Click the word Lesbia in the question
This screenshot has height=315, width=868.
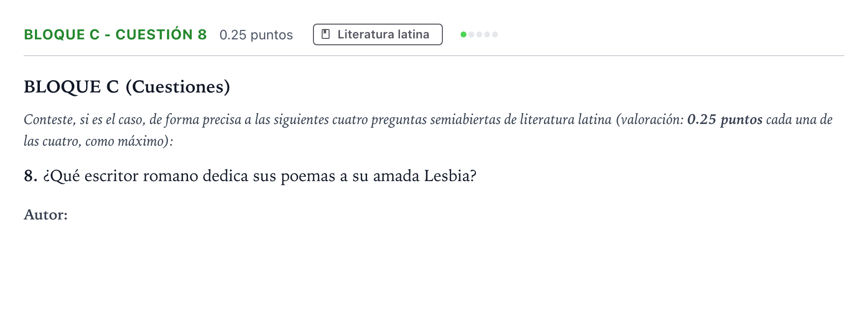[x=450, y=176]
